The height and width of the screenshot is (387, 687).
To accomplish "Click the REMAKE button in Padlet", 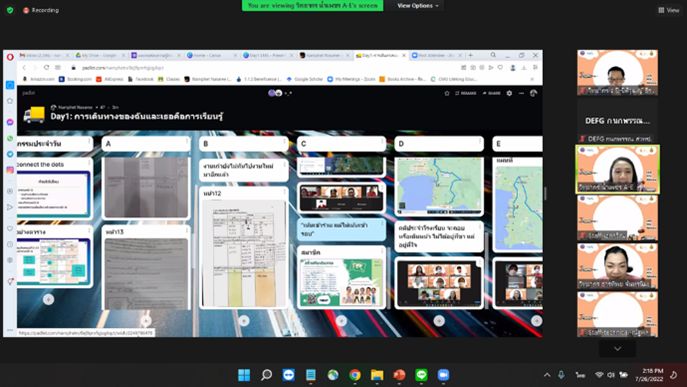I will pos(466,93).
